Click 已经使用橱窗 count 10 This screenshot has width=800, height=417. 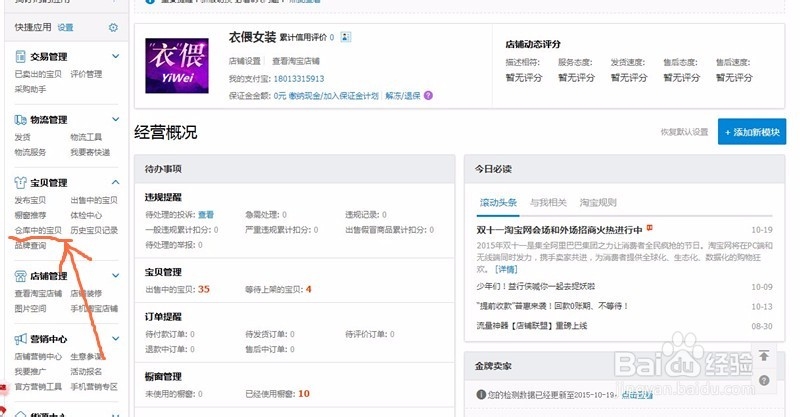click(304, 394)
